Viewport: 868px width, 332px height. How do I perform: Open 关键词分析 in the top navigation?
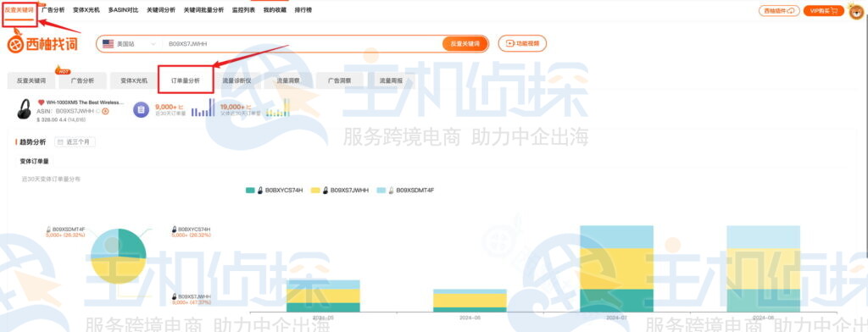coord(161,10)
